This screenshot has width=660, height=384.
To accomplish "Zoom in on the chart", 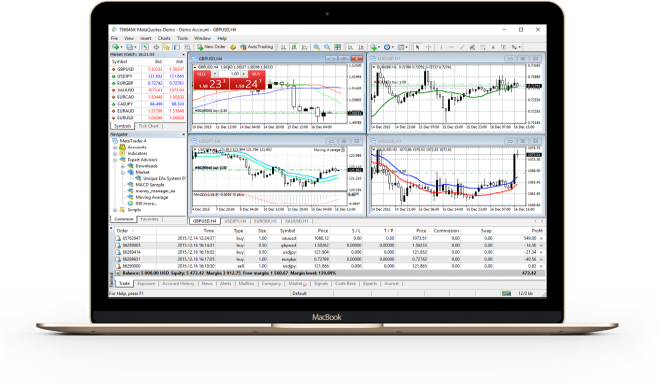I will point(316,47).
